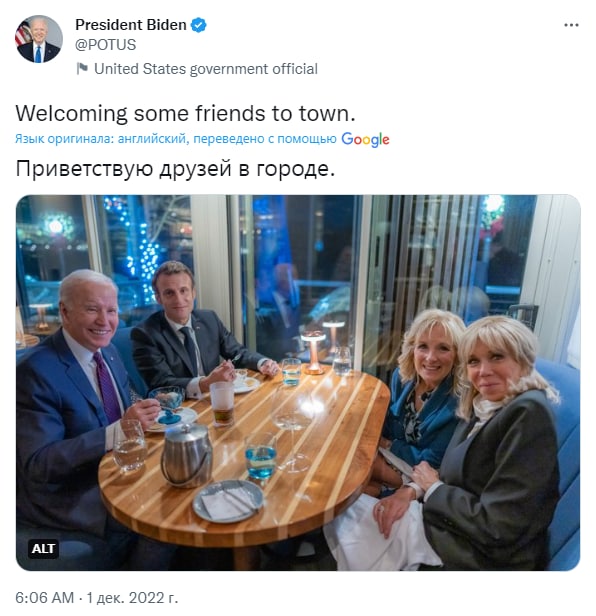Viewport: 596px width, 616px height.
Task: Click the silver ice bucket in the photo
Action: [186, 455]
